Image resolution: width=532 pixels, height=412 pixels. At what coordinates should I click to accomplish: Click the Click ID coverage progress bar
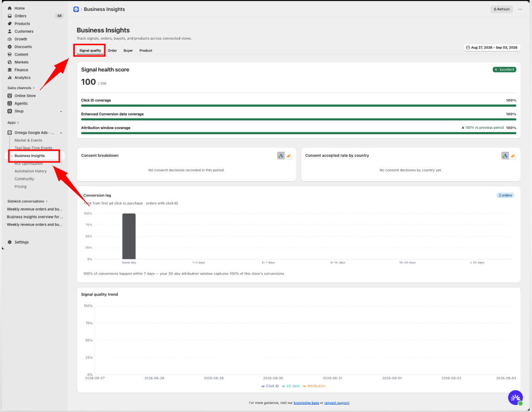pos(298,105)
